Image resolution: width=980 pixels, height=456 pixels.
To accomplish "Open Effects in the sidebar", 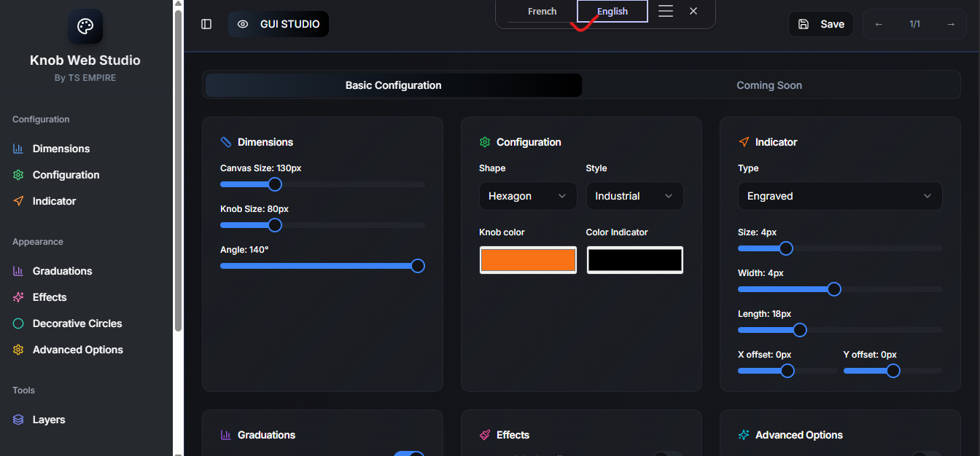I will [x=50, y=297].
